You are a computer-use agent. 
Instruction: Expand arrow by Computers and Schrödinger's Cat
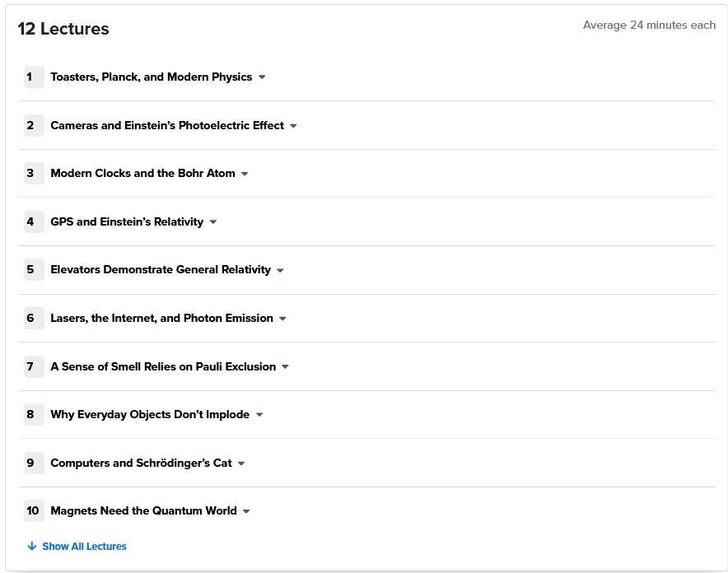click(241, 464)
